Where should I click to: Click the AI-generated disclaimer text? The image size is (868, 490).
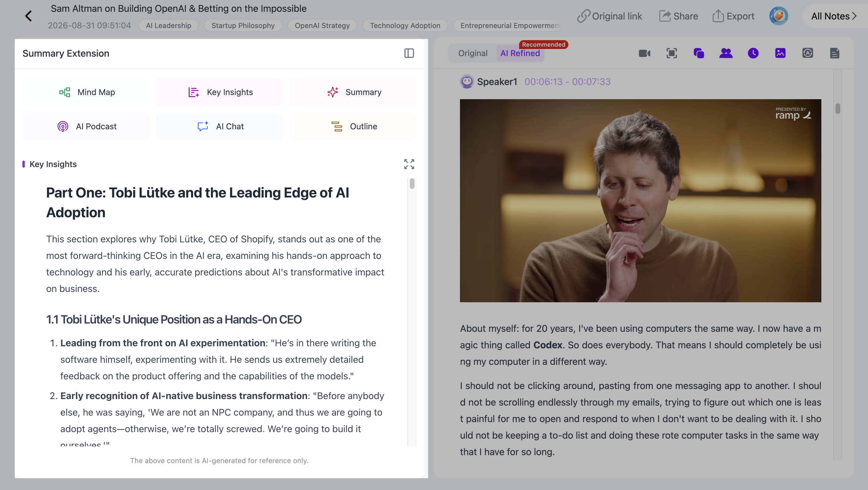[x=219, y=461]
